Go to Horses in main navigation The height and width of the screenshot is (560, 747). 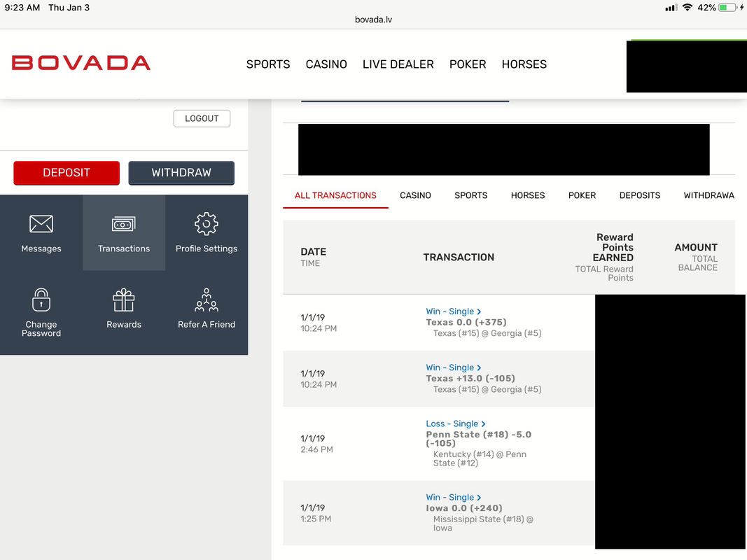click(x=524, y=64)
